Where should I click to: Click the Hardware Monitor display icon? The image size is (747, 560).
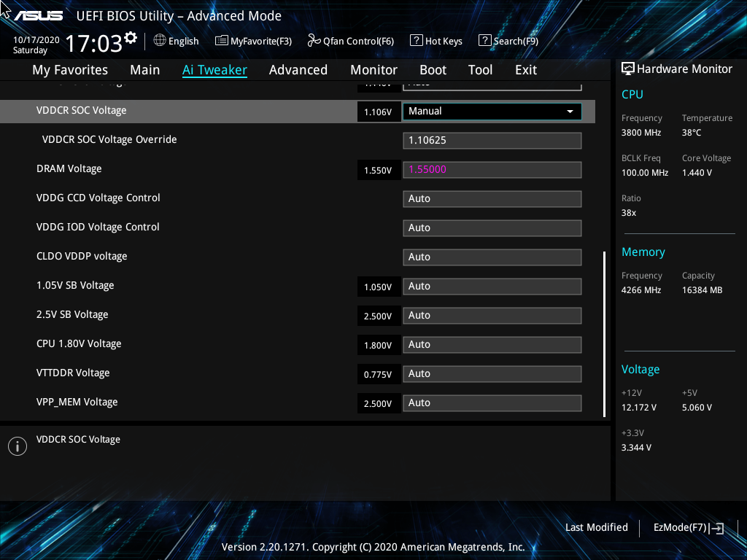coord(628,69)
